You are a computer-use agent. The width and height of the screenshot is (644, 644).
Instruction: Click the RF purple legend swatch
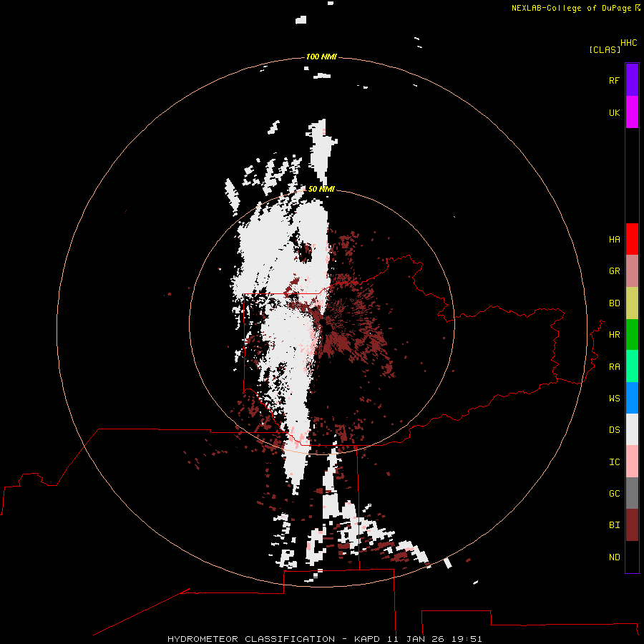click(x=632, y=80)
